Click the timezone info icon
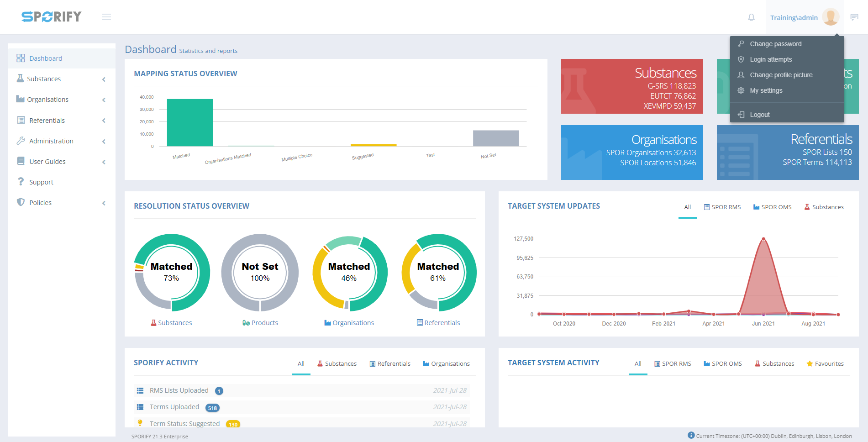868x442 pixels. (691, 435)
